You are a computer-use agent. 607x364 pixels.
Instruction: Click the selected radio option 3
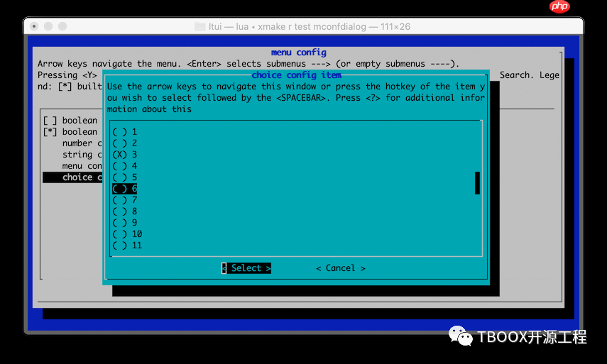click(125, 155)
